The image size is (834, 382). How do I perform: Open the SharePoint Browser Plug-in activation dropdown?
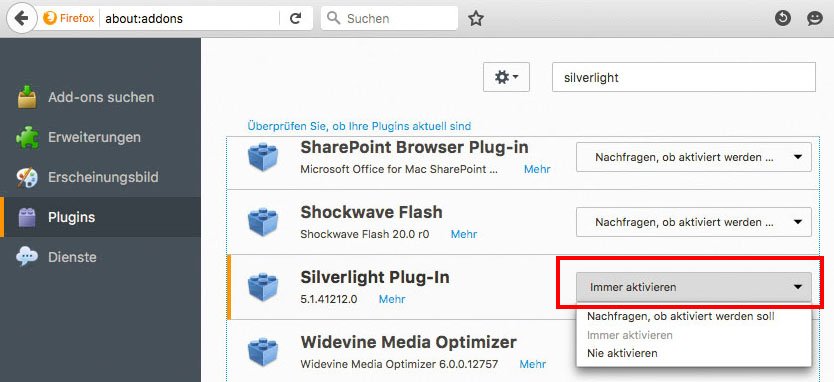click(694, 157)
